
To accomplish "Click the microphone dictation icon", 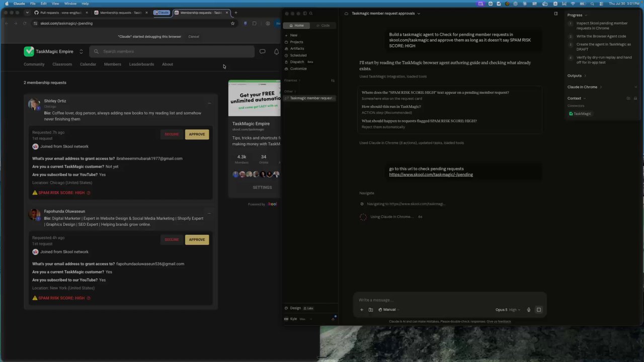I will [x=528, y=310].
